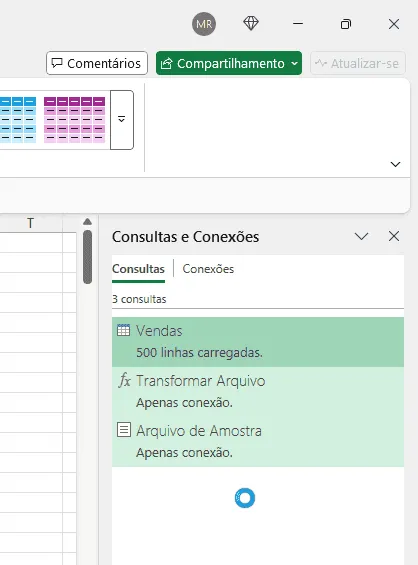
Task: Collapse the ribbon with the chevron
Action: tap(395, 164)
